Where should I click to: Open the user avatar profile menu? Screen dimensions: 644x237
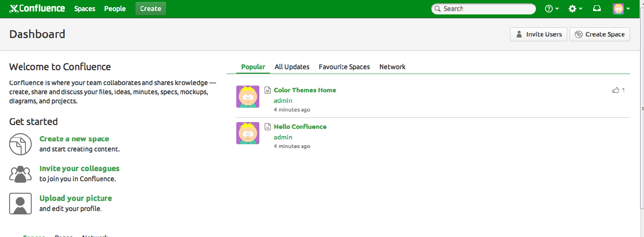[621, 9]
